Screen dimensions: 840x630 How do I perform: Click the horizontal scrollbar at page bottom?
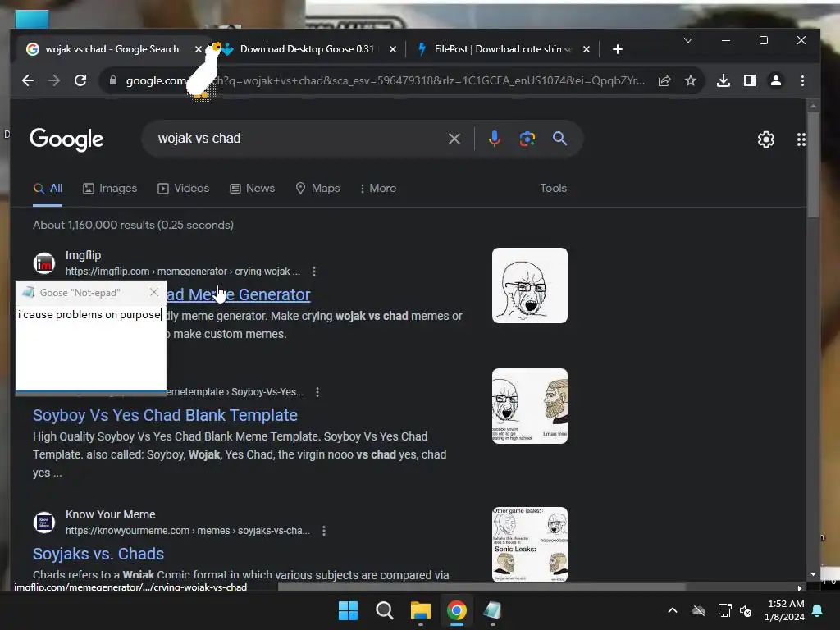click(x=481, y=587)
